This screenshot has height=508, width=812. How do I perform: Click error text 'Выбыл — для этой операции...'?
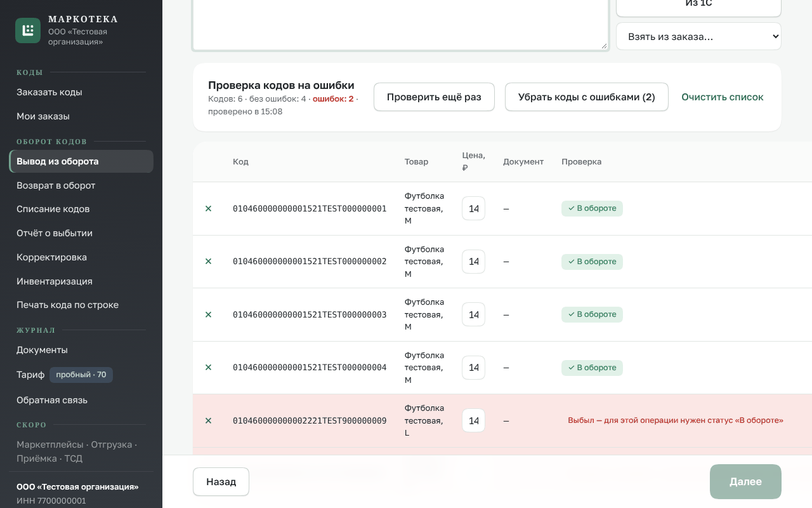pyautogui.click(x=676, y=420)
